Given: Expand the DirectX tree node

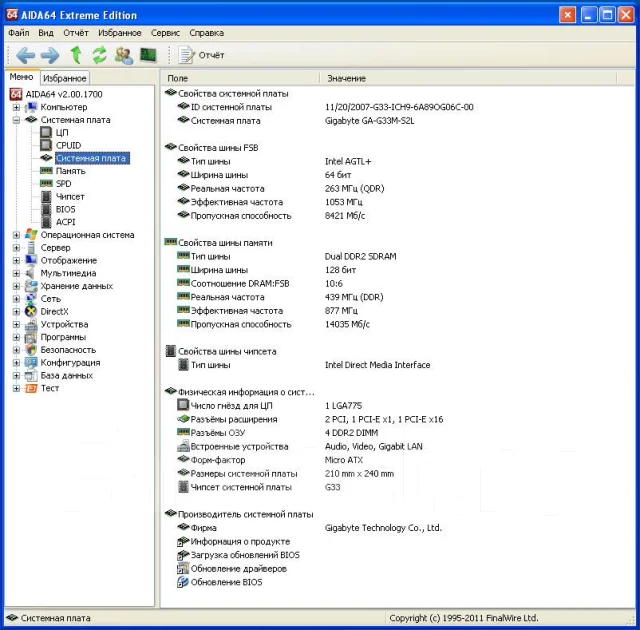Looking at the screenshot, I should [x=16, y=312].
